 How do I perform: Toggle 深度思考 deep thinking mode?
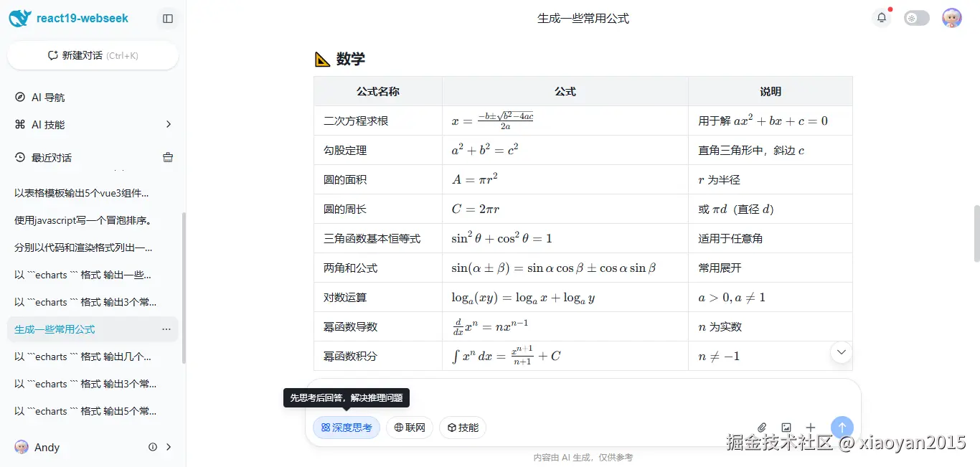pyautogui.click(x=347, y=428)
